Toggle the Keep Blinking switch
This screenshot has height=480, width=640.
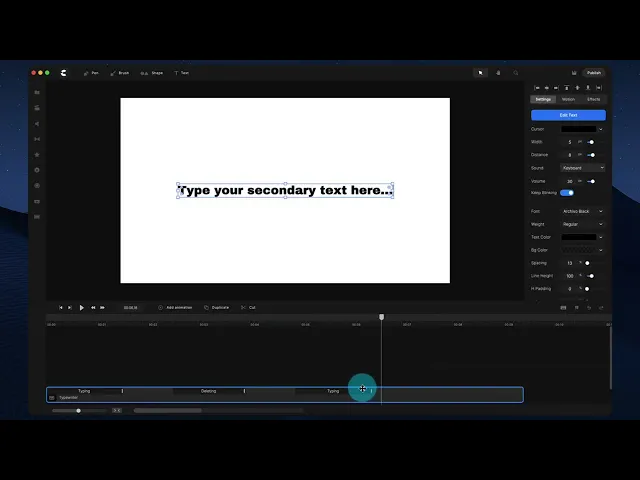[567, 193]
